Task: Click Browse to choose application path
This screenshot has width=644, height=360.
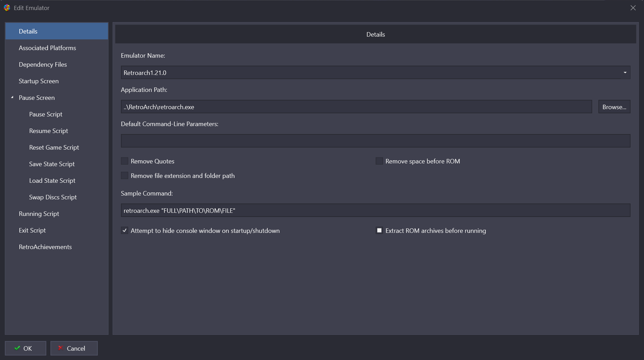Action: click(x=614, y=107)
